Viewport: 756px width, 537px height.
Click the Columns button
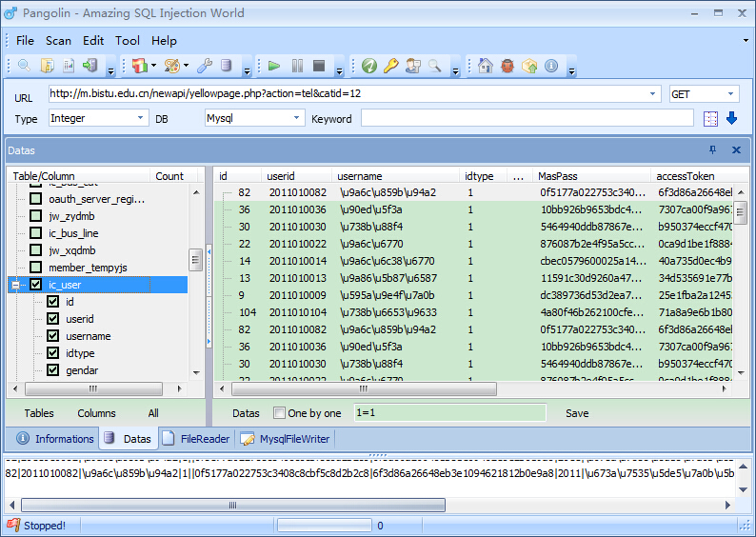(x=96, y=413)
